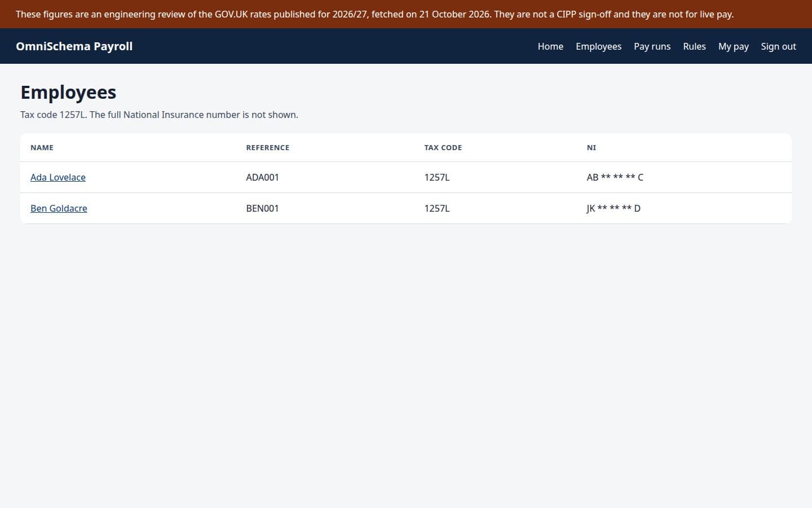Open the Home navigation link
This screenshot has width=812, height=508.
point(550,46)
